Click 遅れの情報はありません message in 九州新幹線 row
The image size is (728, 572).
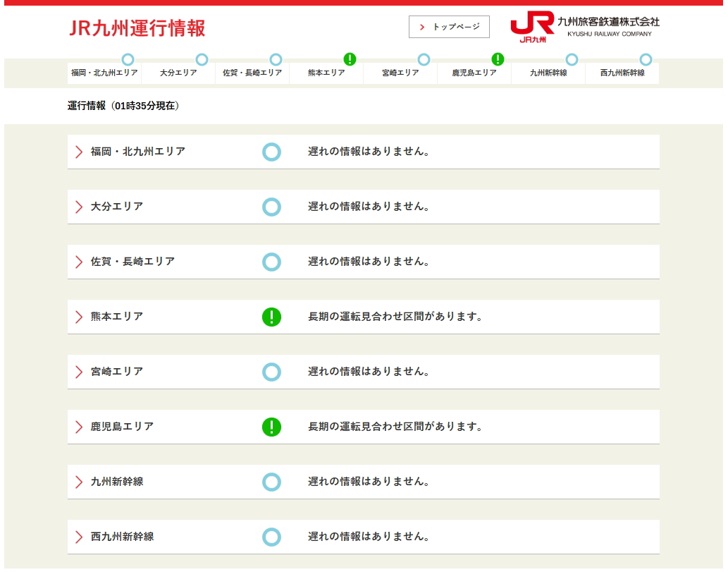tap(369, 482)
